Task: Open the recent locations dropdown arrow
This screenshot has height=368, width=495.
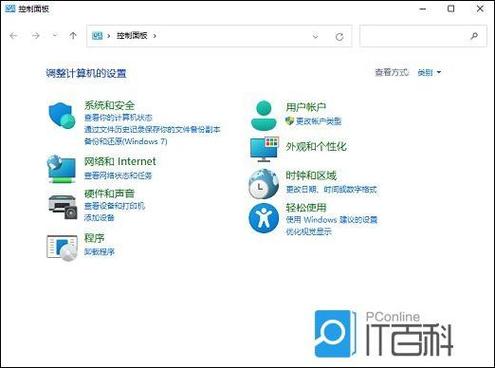Action: point(55,35)
